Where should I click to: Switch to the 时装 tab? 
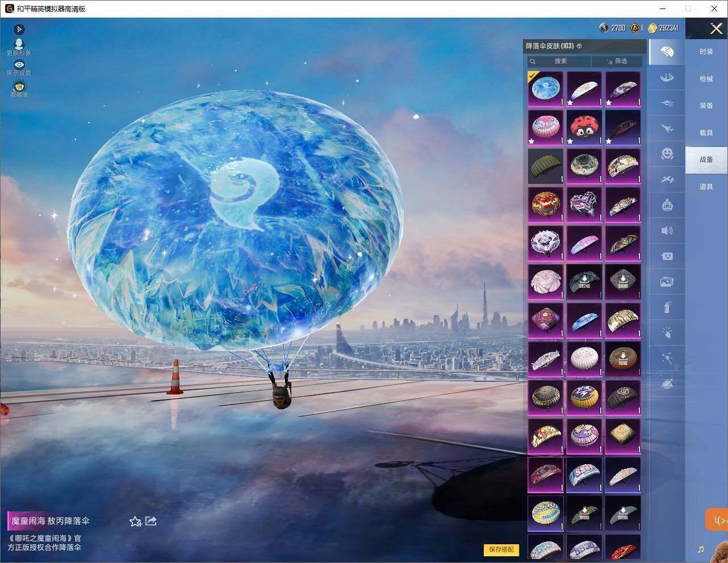(706, 52)
